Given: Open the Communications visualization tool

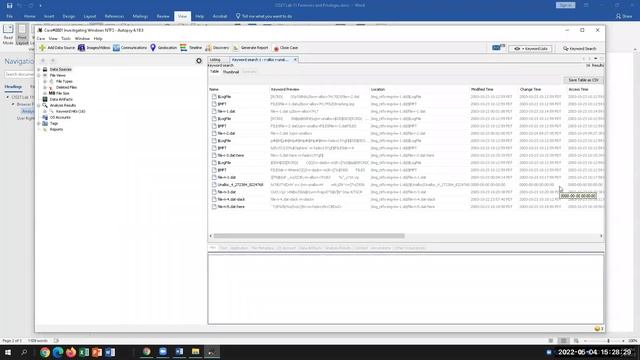Looking at the screenshot, I should [x=130, y=48].
